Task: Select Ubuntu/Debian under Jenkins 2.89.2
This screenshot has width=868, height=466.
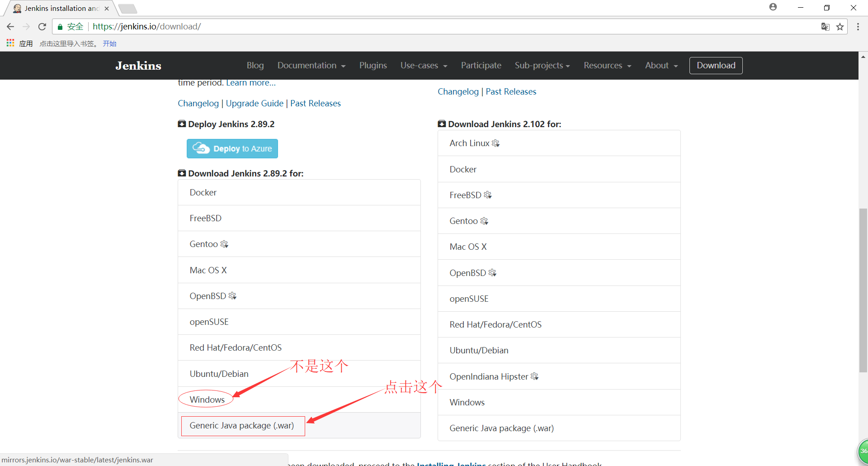Action: [299, 374]
